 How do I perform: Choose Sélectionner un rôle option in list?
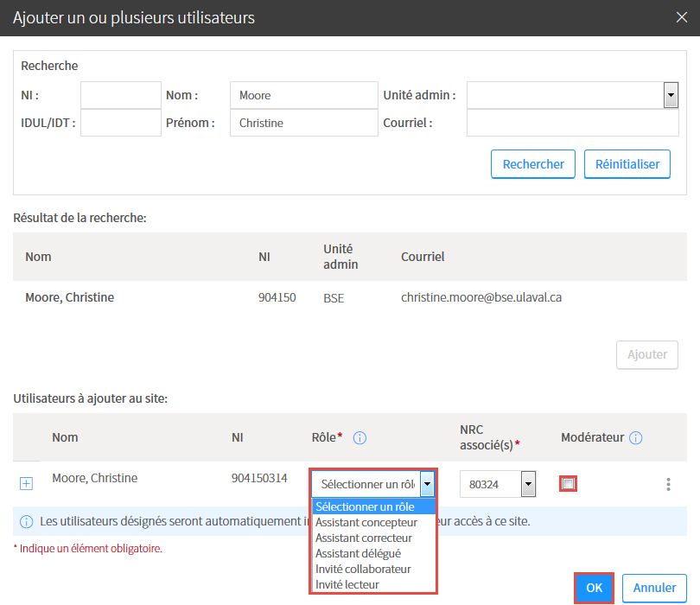[373, 506]
